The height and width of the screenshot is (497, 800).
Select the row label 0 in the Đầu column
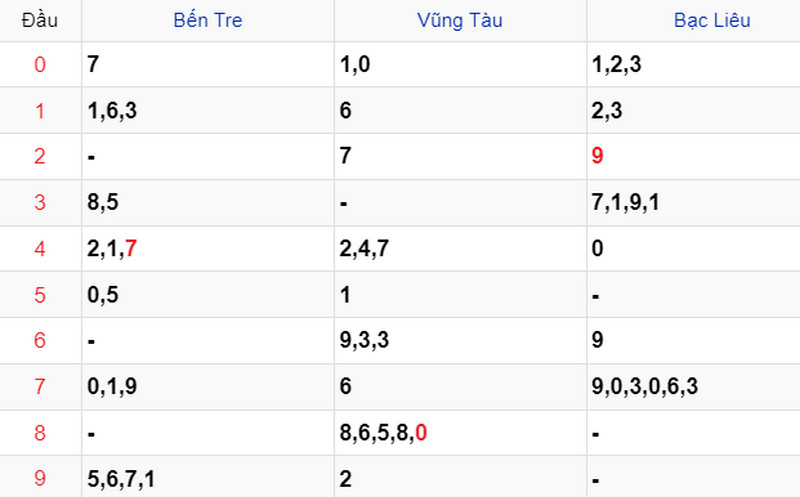(40, 65)
